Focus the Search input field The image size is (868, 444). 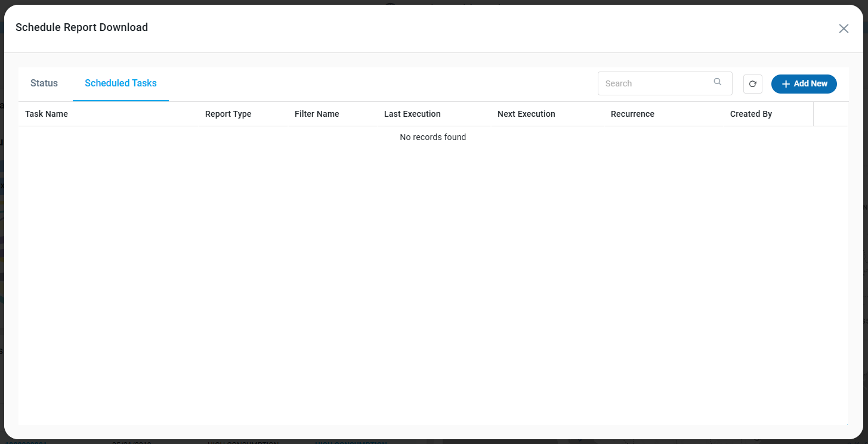pyautogui.click(x=656, y=83)
